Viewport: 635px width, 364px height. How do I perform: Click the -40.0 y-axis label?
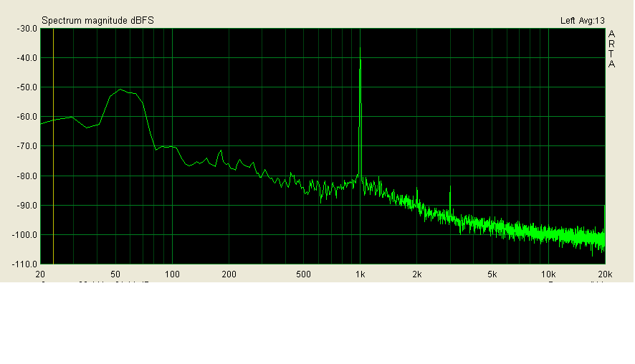pyautogui.click(x=27, y=58)
